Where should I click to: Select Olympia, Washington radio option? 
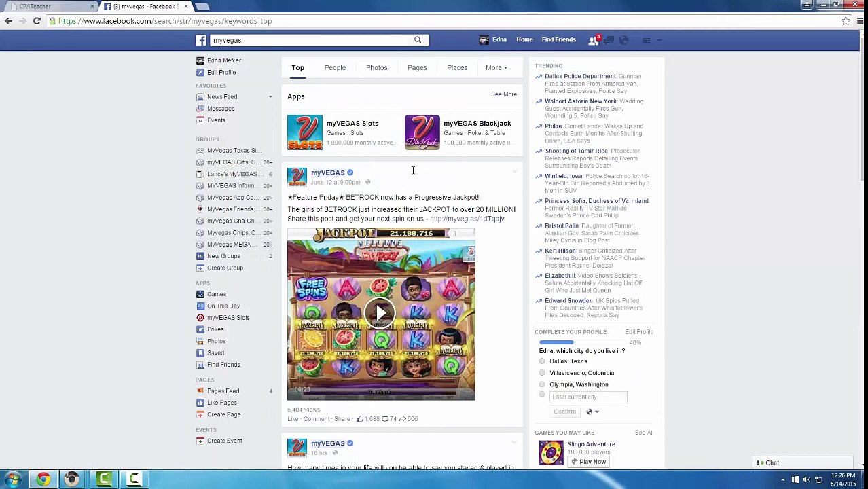[542, 384]
